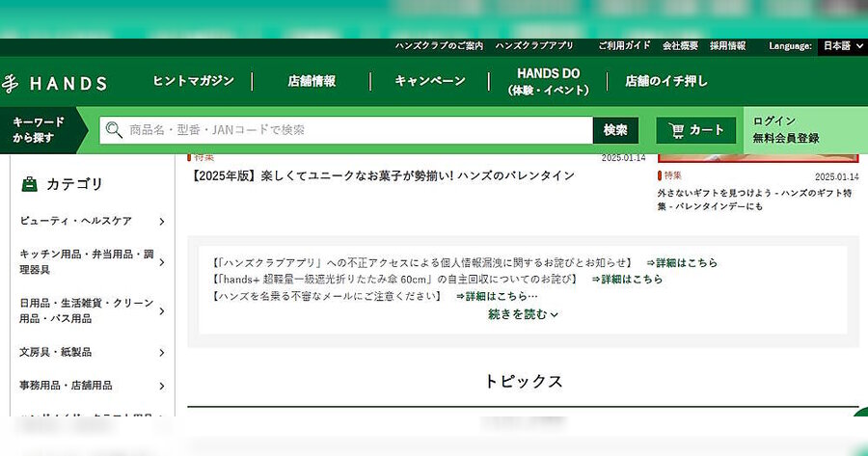Open the カート button
The image size is (868, 456).
coord(696,130)
